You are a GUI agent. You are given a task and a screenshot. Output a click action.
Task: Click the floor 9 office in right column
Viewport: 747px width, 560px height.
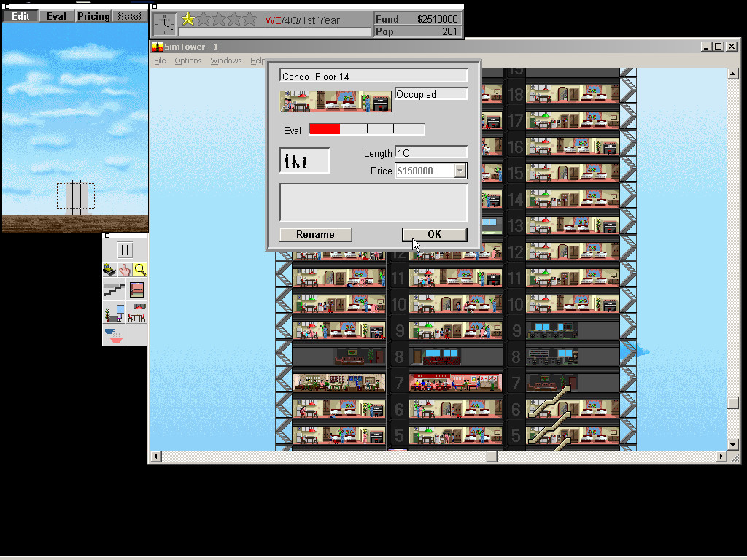pyautogui.click(x=552, y=330)
